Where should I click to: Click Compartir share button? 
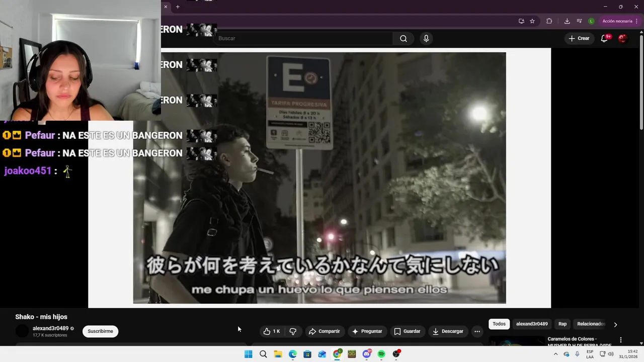coord(325,331)
